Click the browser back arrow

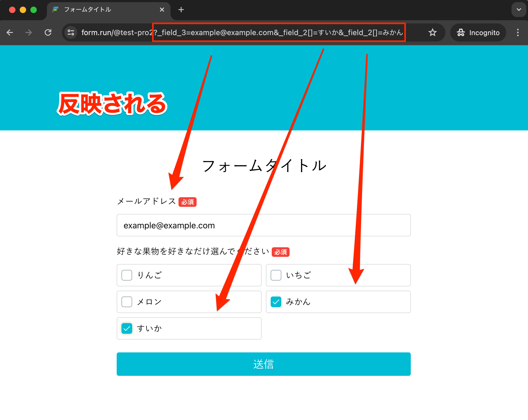[x=10, y=32]
